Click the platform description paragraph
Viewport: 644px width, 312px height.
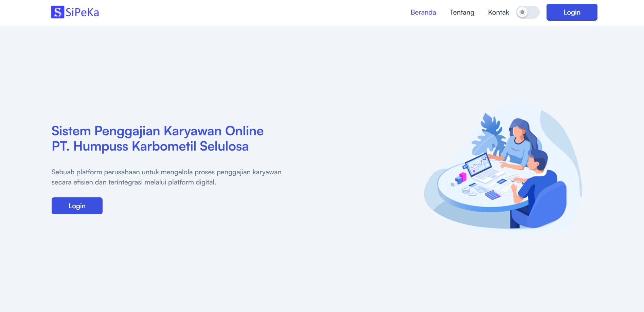pyautogui.click(x=166, y=177)
